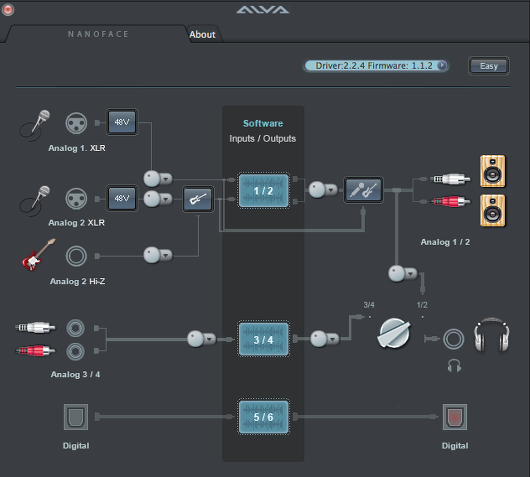Switch to the Nanoface tab

(98, 34)
